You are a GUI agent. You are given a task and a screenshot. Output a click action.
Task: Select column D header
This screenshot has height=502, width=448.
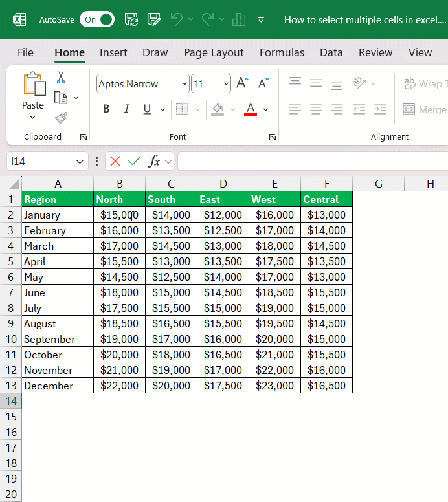pyautogui.click(x=223, y=184)
